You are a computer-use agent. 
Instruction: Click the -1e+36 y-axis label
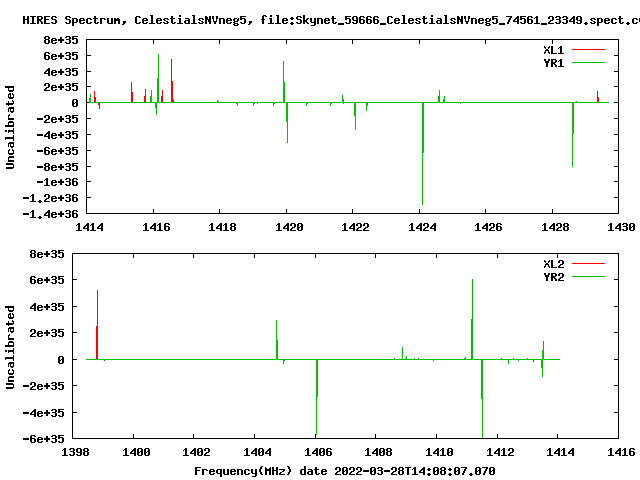tap(58, 182)
